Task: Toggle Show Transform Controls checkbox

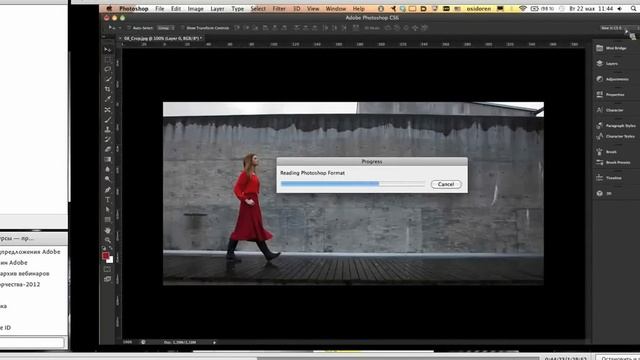Action: (182, 28)
